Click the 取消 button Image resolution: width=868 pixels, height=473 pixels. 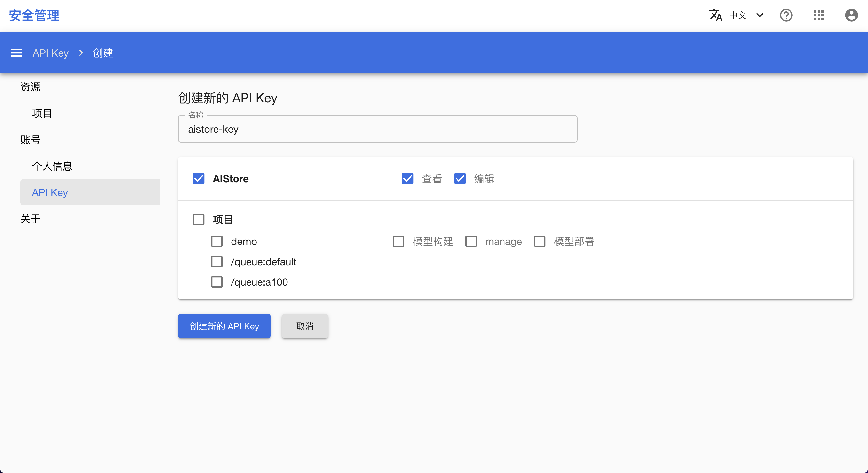coord(305,326)
